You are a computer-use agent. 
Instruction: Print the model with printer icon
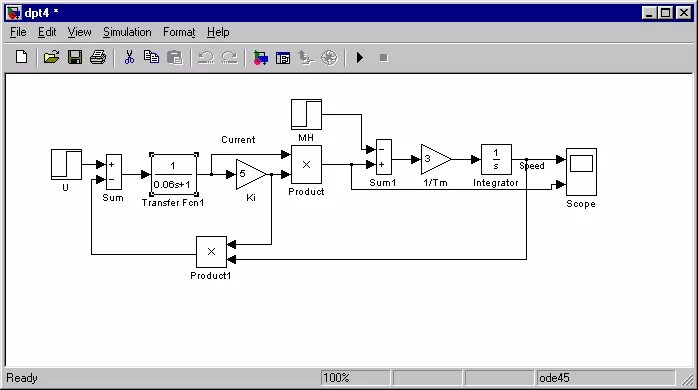pos(98,57)
